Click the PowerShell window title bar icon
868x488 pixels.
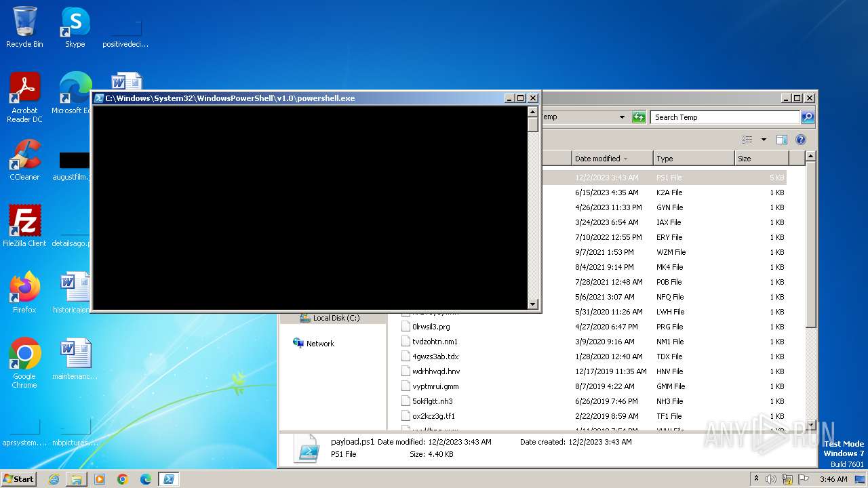coord(99,98)
